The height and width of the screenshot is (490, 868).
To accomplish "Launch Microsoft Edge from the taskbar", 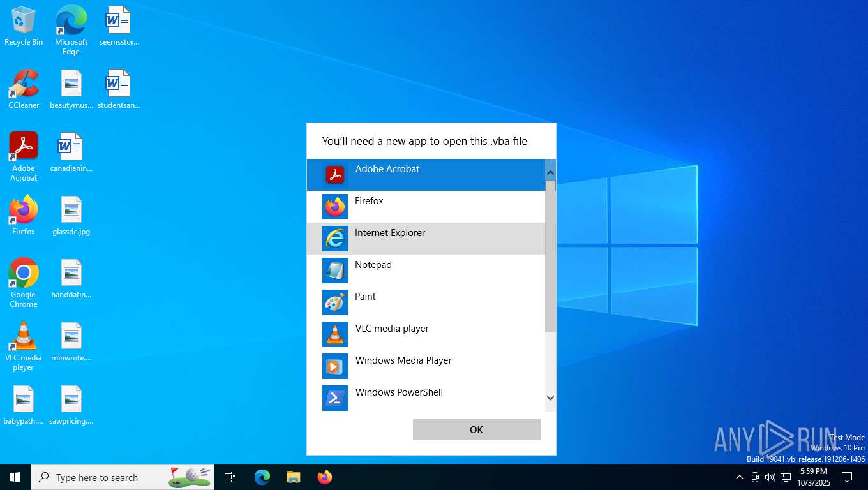I will [262, 477].
